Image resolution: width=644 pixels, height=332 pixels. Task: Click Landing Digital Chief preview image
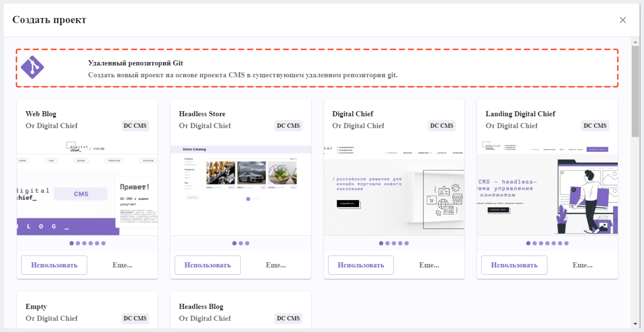[x=547, y=187]
